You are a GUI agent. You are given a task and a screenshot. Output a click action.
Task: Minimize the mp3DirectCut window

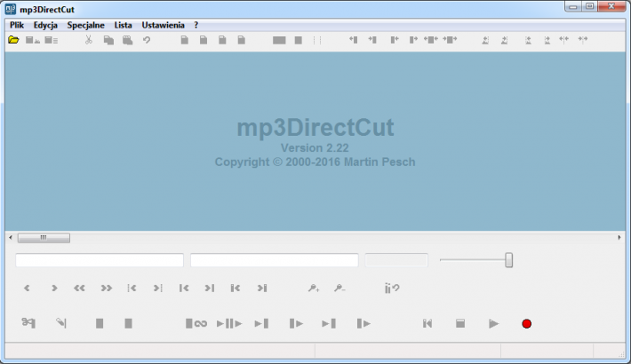coord(573,6)
